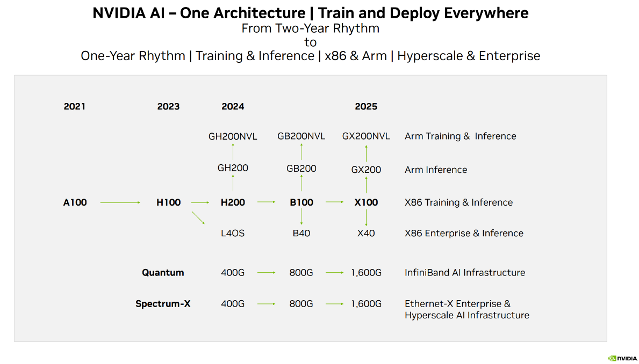
Task: Select 800G in the Spectrum-X row
Action: click(x=301, y=304)
